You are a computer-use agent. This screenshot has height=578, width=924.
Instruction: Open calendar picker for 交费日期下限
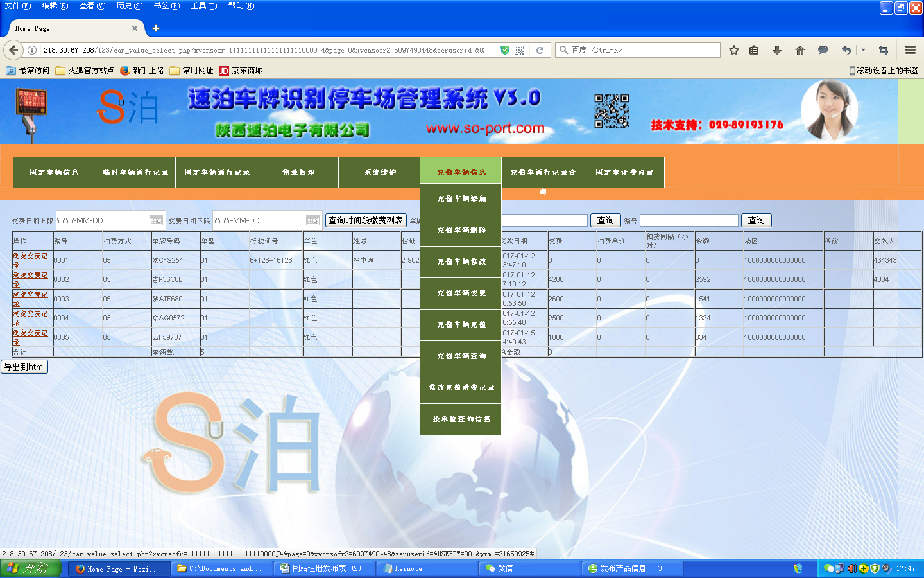[312, 221]
